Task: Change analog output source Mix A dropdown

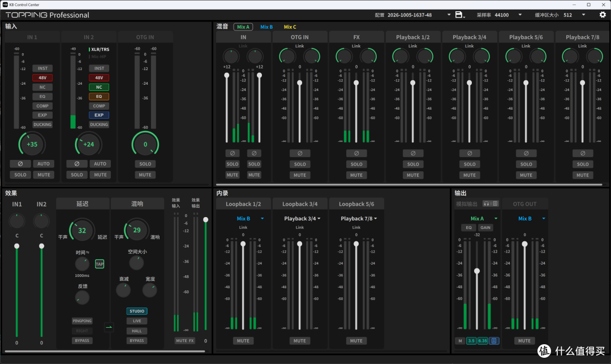Action: coord(484,219)
